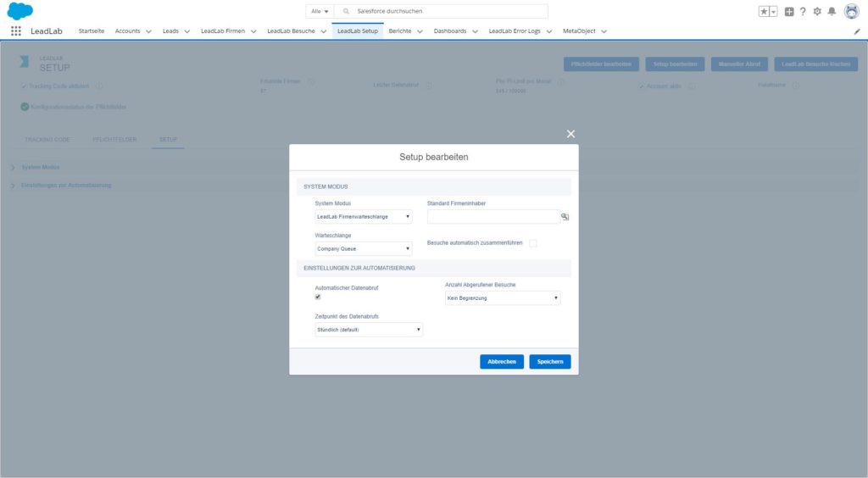This screenshot has height=478, width=868.
Task: Switch to the LeadLab Firmen tab
Action: pos(223,31)
